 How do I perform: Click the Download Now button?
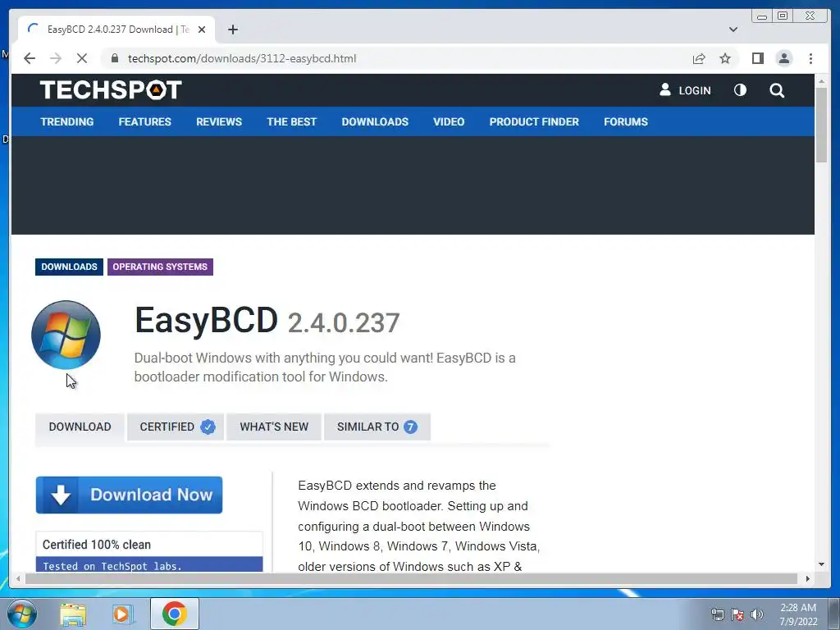click(x=129, y=495)
